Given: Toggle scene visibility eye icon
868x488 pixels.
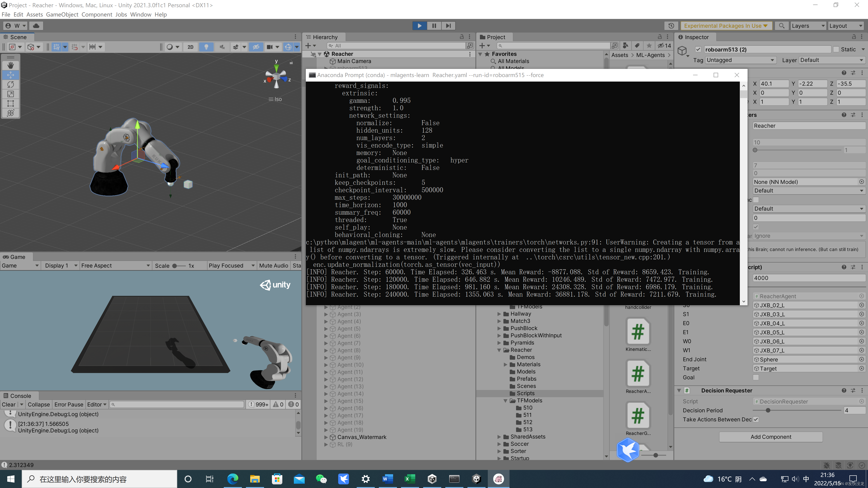Looking at the screenshot, I should pyautogui.click(x=256, y=47).
